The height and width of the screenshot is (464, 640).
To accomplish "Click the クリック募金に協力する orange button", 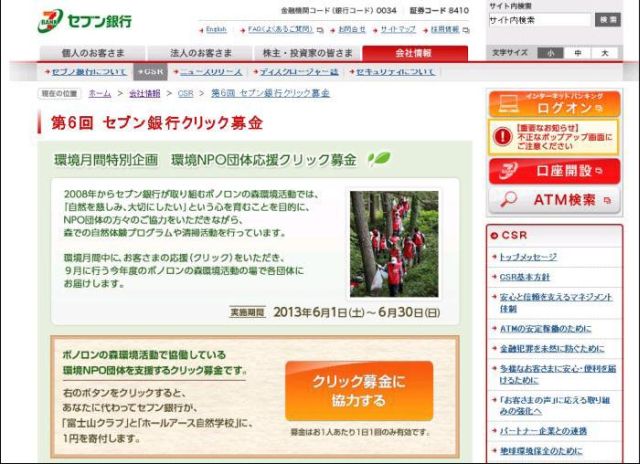I will click(359, 391).
